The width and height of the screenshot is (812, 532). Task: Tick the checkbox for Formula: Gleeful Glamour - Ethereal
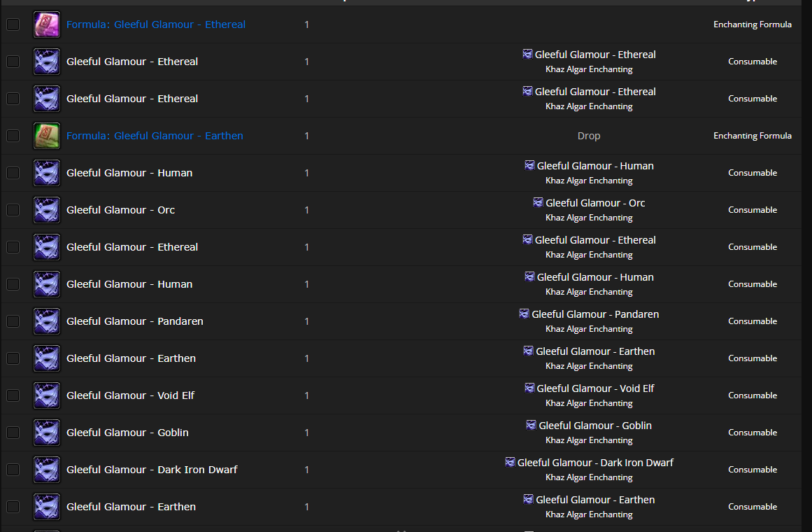point(13,24)
